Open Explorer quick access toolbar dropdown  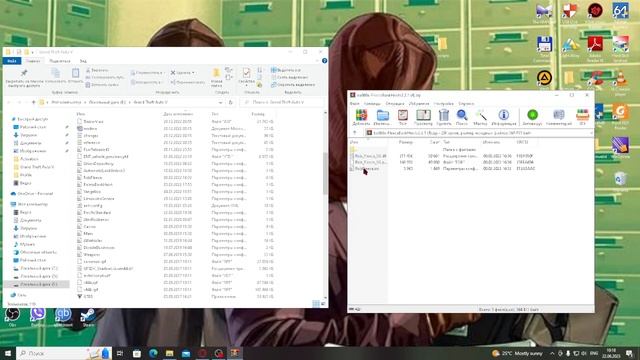[33, 52]
